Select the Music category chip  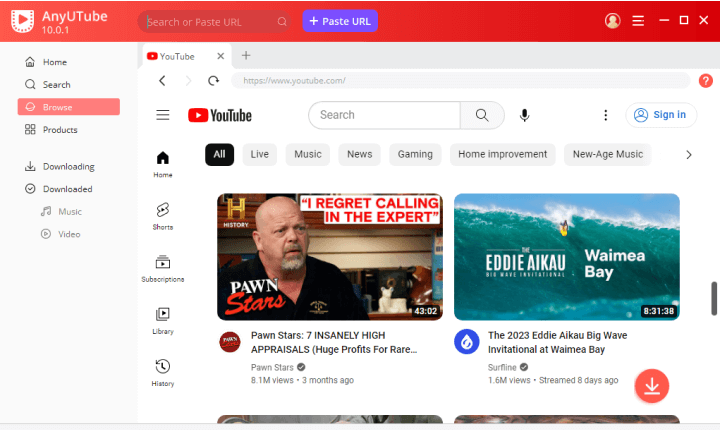pyautogui.click(x=308, y=154)
